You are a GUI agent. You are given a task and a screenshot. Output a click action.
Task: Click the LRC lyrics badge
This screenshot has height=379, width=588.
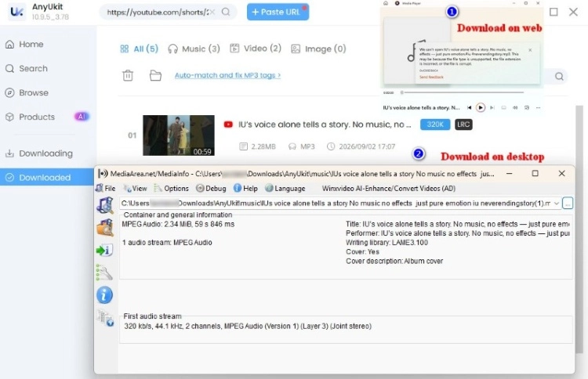pos(463,125)
